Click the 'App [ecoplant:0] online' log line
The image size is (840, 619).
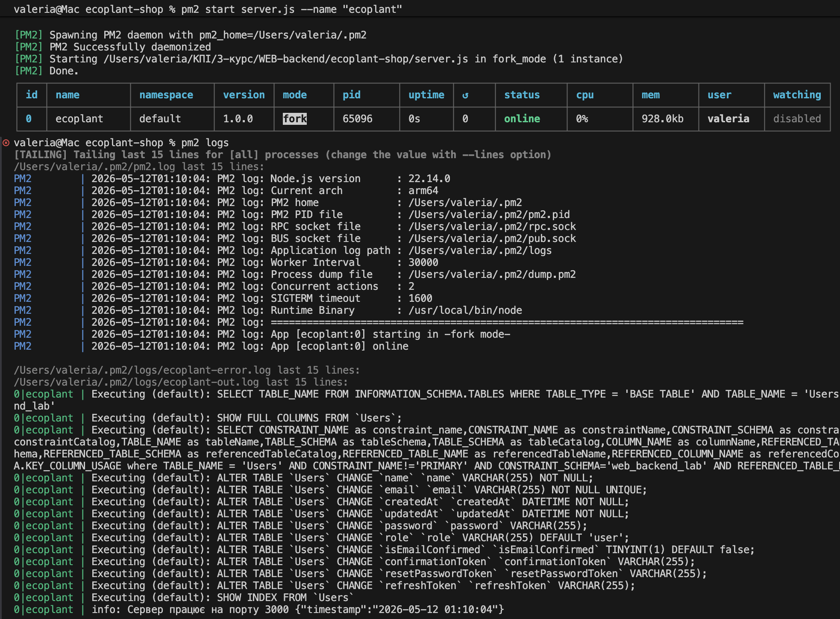point(211,346)
